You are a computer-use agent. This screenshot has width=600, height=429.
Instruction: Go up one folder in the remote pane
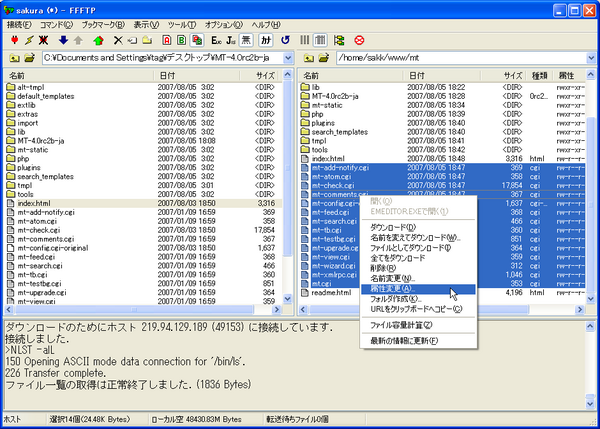pyautogui.click(x=309, y=58)
